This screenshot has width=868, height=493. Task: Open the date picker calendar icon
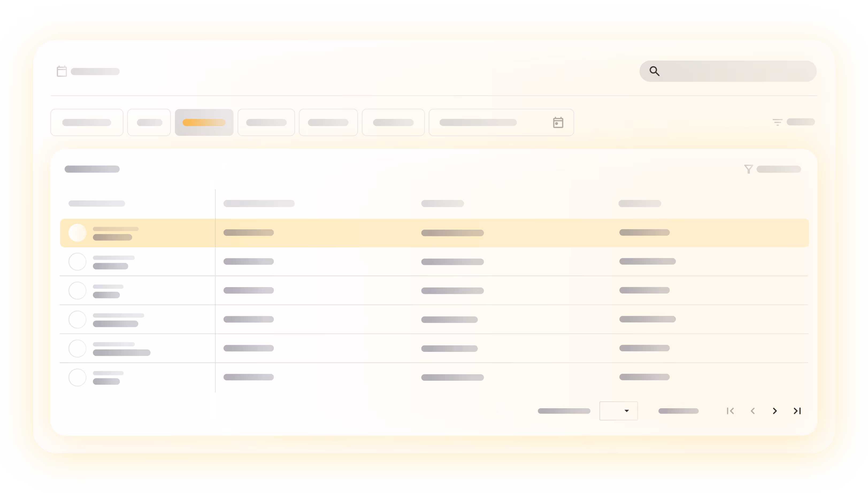558,122
